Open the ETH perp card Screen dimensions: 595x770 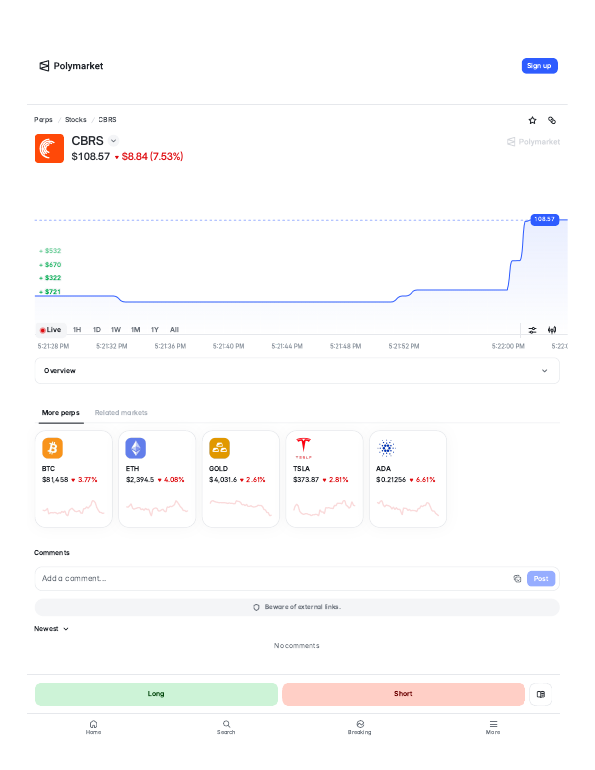157,479
